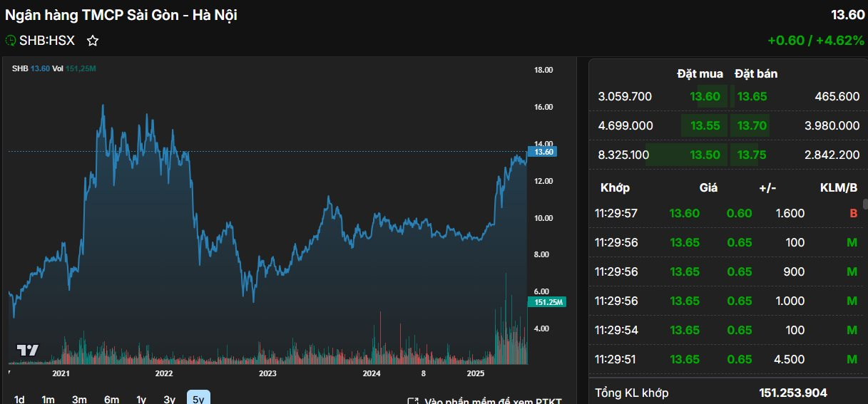The image size is (868, 404).
Task: Click ask volume 3.980.000
Action: [832, 125]
